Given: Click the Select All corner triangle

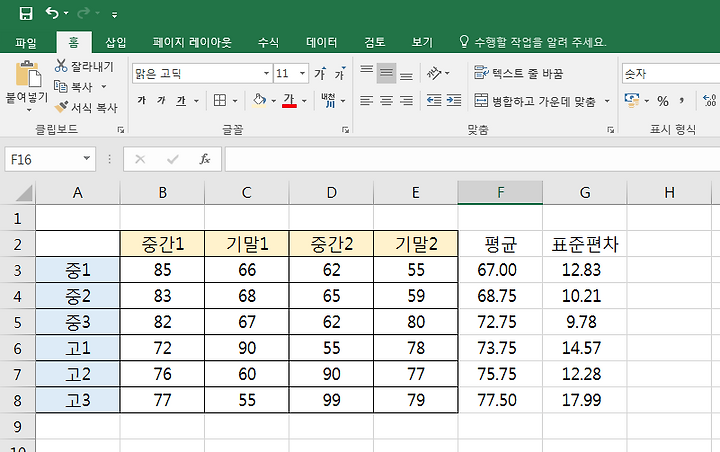Looking at the screenshot, I should tap(24, 193).
